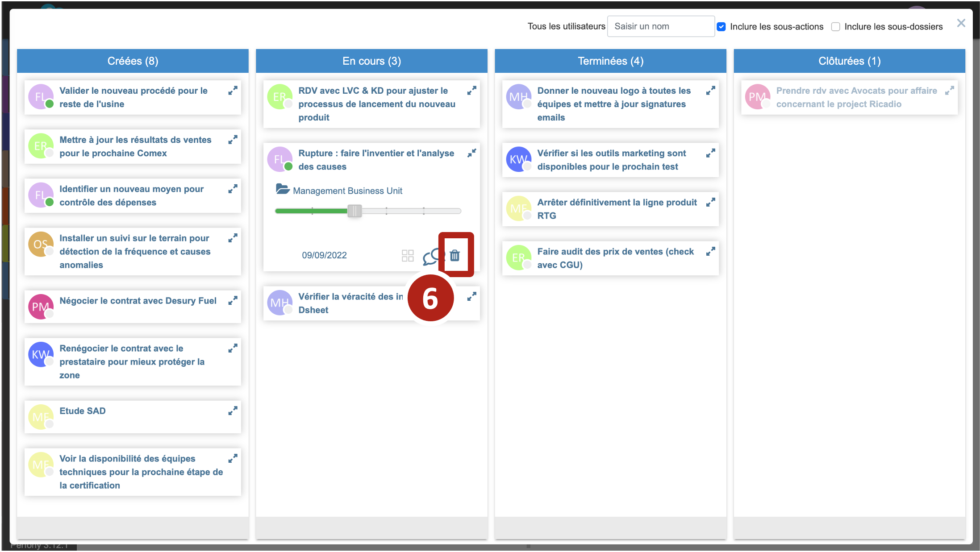Click KW avatar on Vérifier si les outils card

518,159
